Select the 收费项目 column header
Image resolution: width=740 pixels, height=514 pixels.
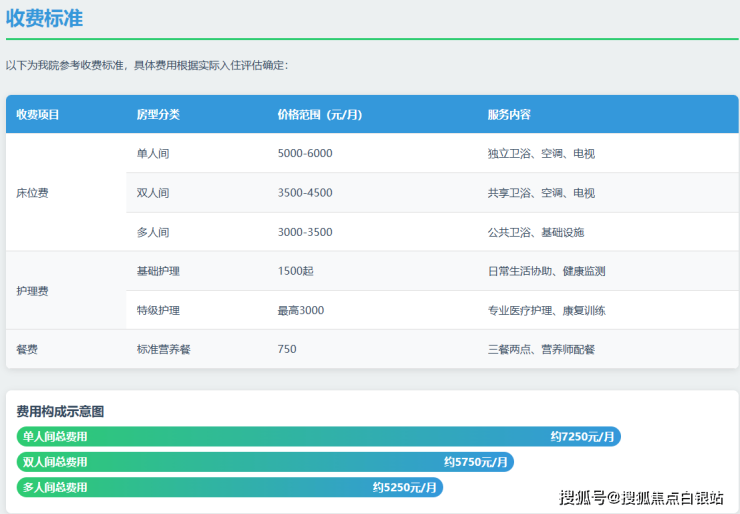tap(38, 115)
